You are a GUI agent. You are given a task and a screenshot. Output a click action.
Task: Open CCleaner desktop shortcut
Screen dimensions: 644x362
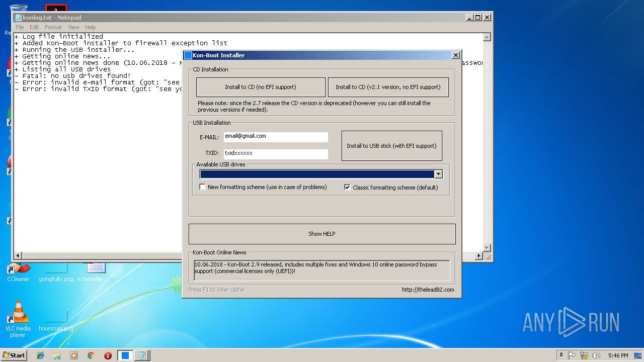18,271
